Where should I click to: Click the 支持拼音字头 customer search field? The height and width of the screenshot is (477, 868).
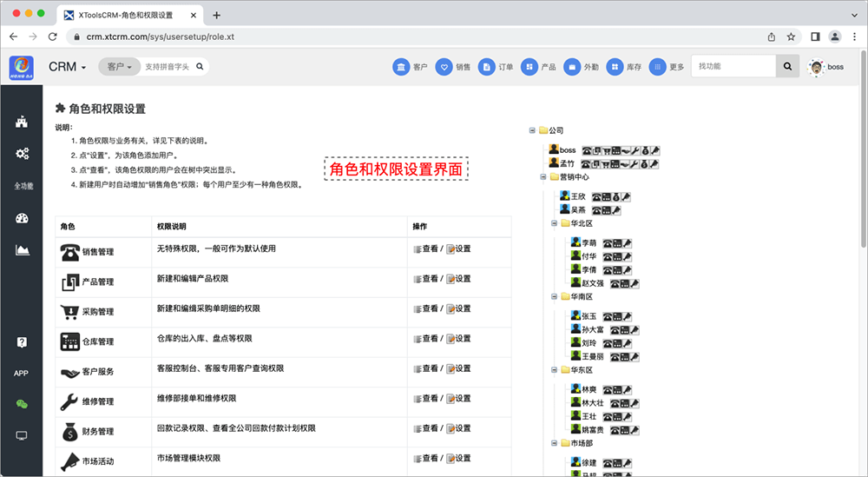(168, 67)
